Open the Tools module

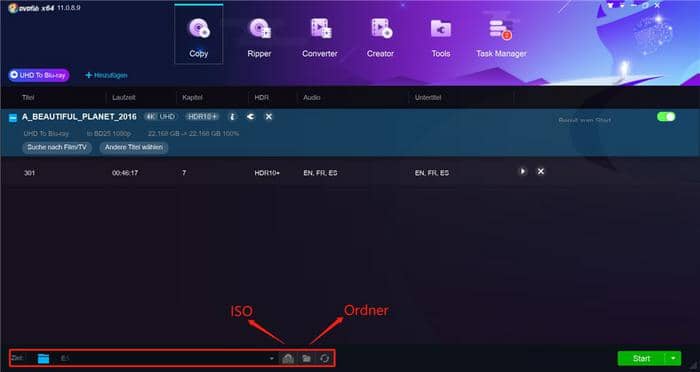[x=441, y=37]
